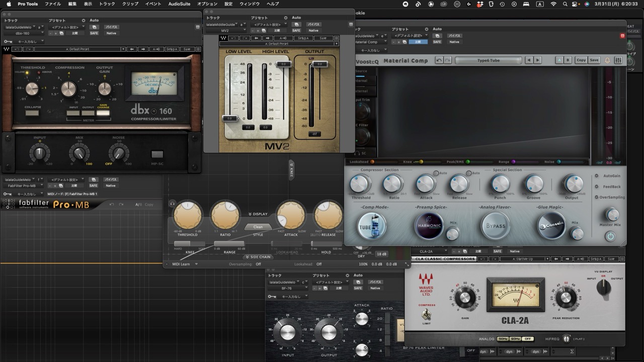Open the ファイル menu
Screen dimensions: 644x362
pos(53,4)
